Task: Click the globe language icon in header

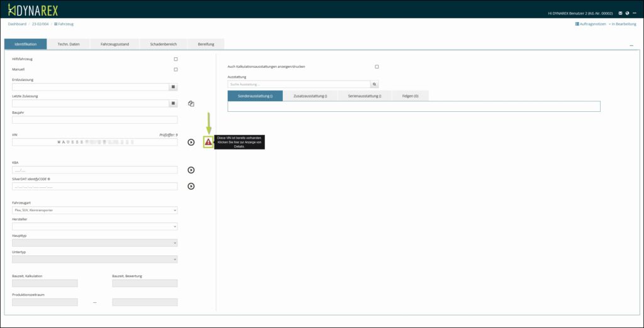Action: point(627,13)
